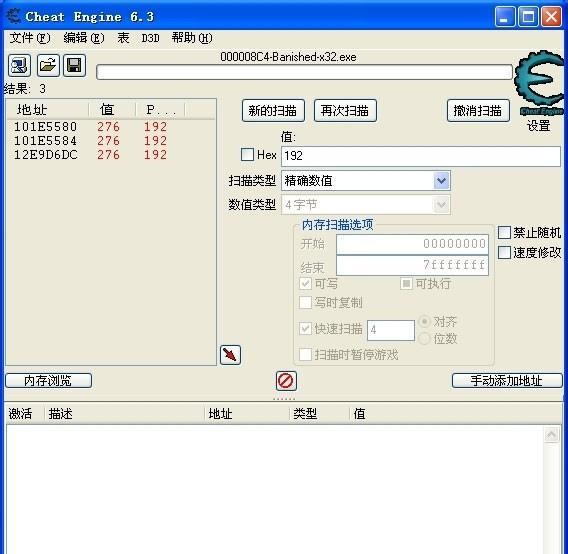Select result address 101E5584
Image resolution: width=568 pixels, height=554 pixels.
pyautogui.click(x=45, y=141)
